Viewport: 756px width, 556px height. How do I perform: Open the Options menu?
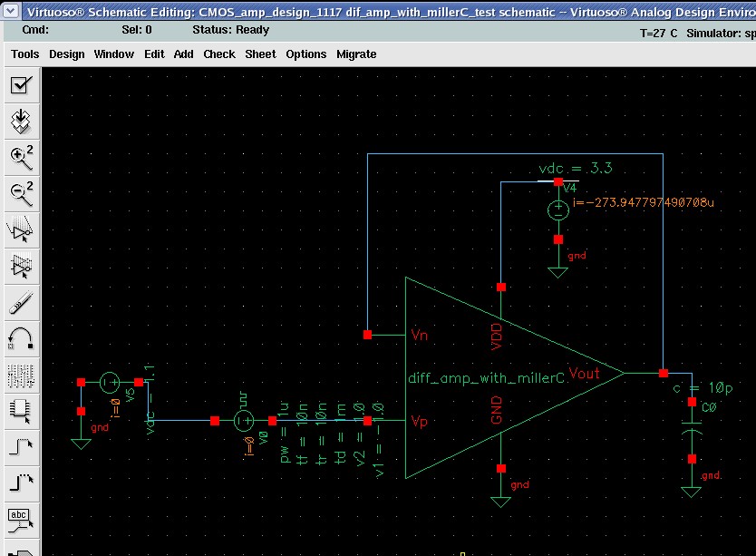pos(305,54)
